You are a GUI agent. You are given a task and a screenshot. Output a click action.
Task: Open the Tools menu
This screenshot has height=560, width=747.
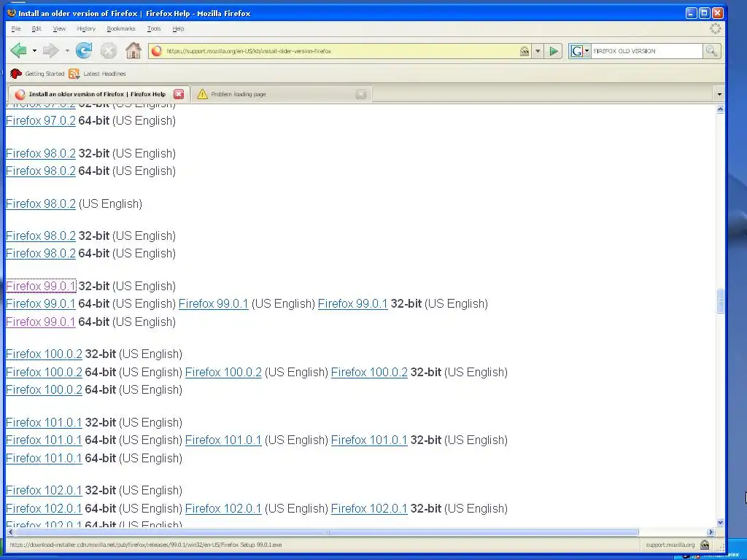click(154, 28)
